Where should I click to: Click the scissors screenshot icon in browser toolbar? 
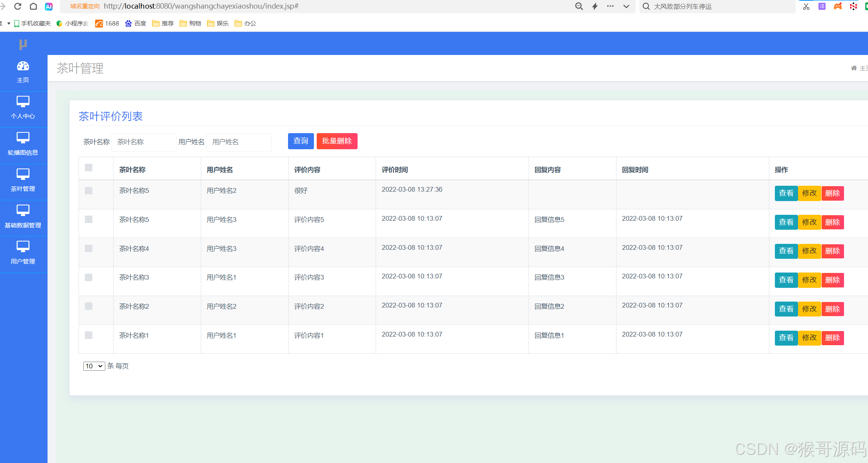pos(806,6)
